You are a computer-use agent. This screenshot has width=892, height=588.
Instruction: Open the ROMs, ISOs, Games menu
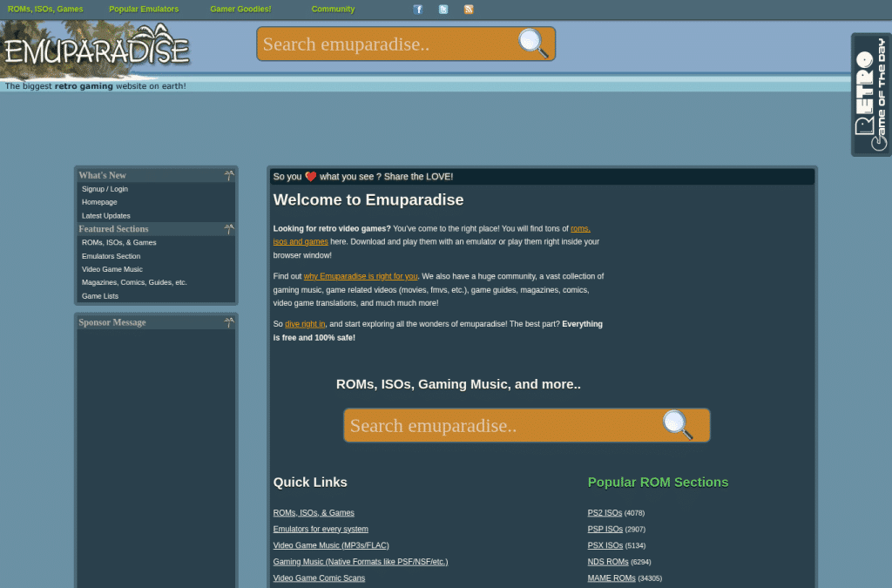pyautogui.click(x=45, y=9)
